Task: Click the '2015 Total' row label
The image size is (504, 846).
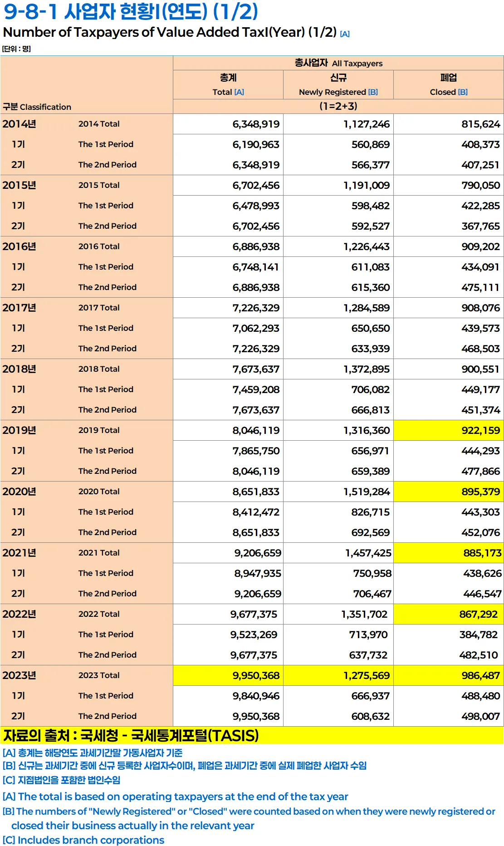Action: (99, 185)
